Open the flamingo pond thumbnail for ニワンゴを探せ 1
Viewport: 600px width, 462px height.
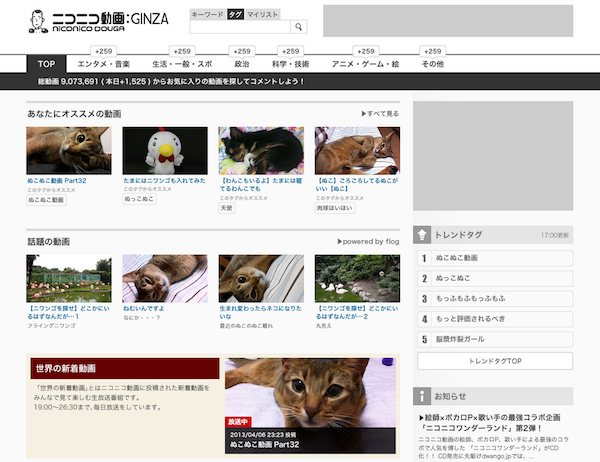click(x=69, y=279)
